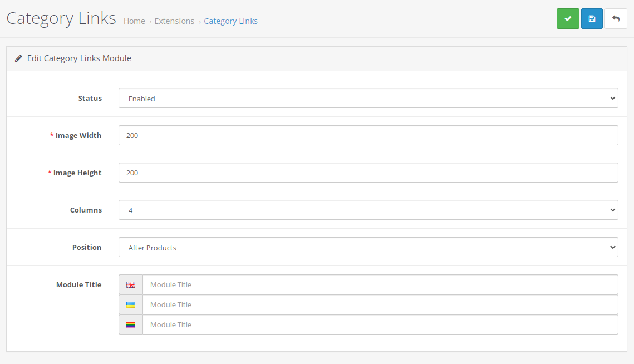Screen dimensions: 634x364
Task: Click the Position field label
Action: click(x=87, y=247)
